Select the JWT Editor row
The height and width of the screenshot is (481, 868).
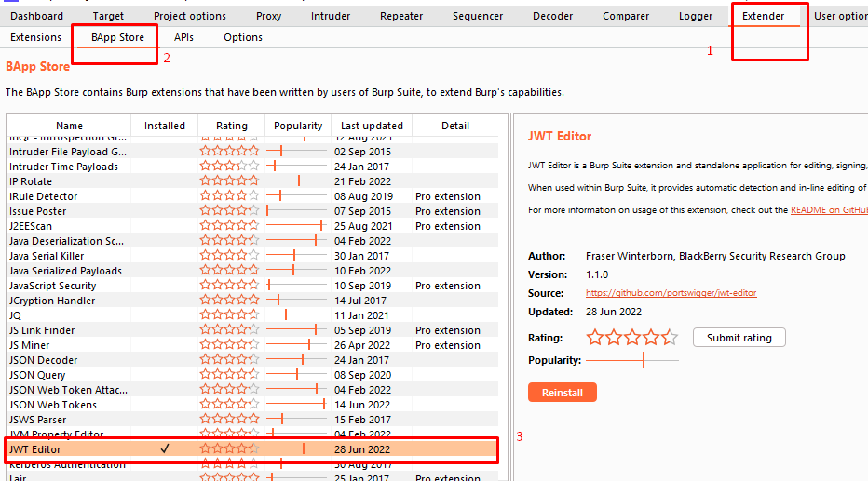click(x=252, y=449)
